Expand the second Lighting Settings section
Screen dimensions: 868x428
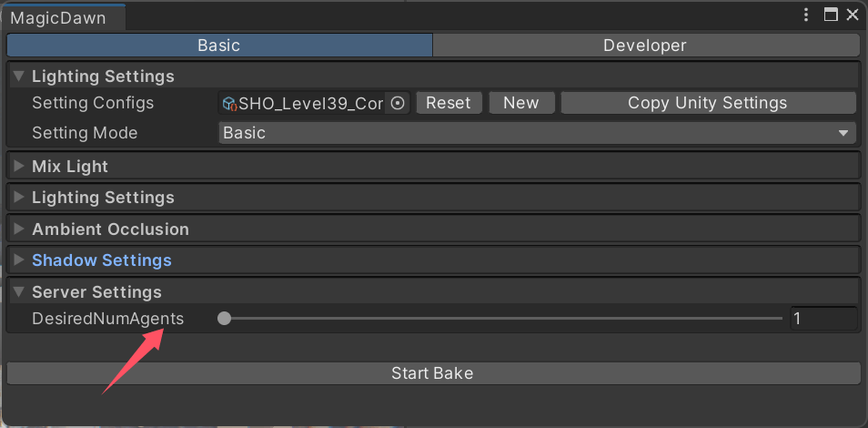(18, 198)
